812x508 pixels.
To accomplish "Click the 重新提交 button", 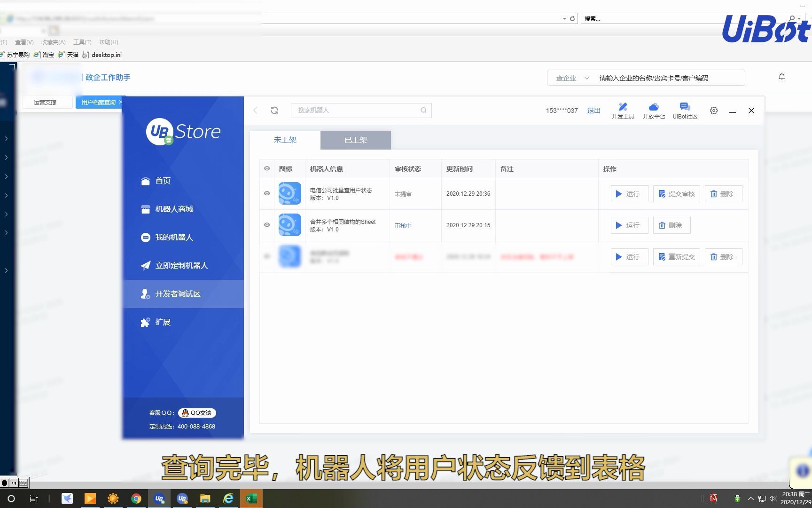I will tap(677, 257).
